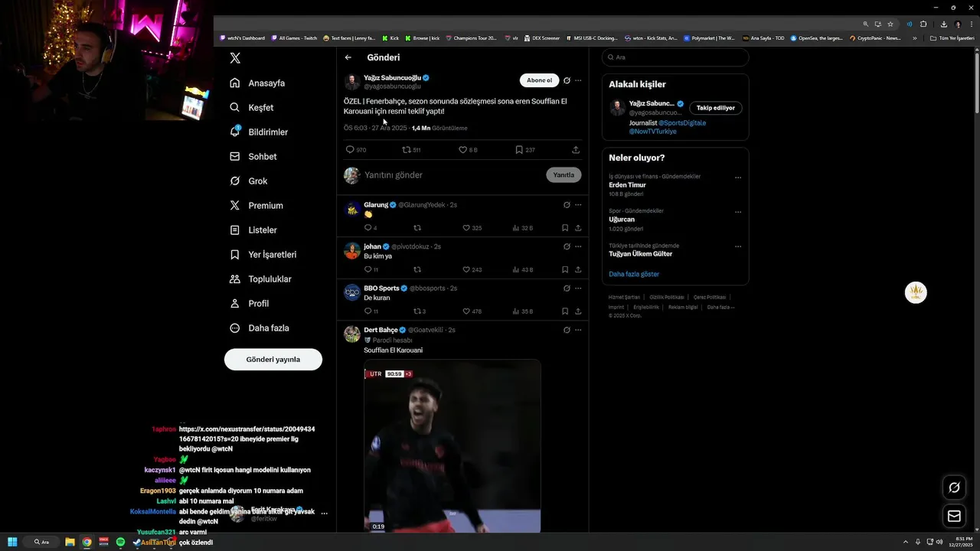Viewport: 980px width, 551px height.
Task: View Glarung reply analytics 32 B
Action: pos(522,228)
